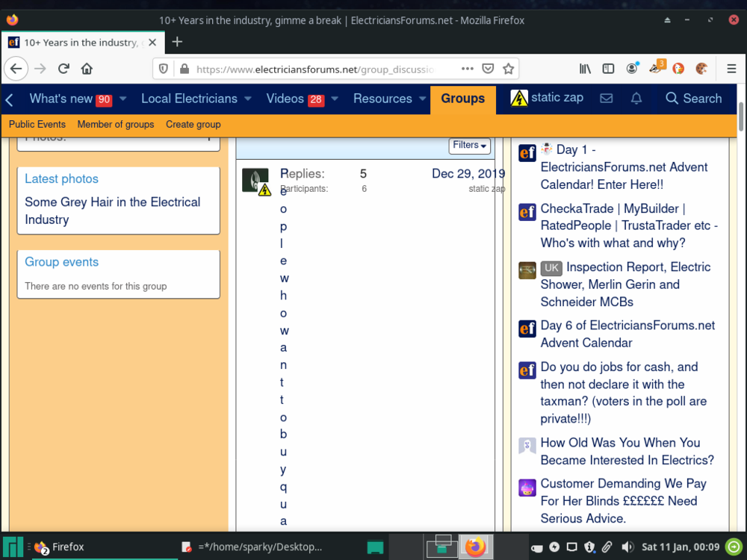Open the static zap account menu
Viewport: 747px width, 560px height.
[x=547, y=98]
